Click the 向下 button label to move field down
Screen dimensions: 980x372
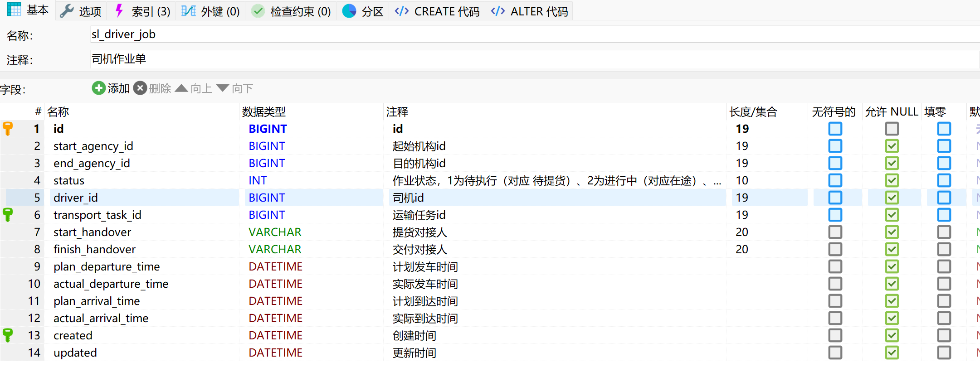pyautogui.click(x=243, y=88)
